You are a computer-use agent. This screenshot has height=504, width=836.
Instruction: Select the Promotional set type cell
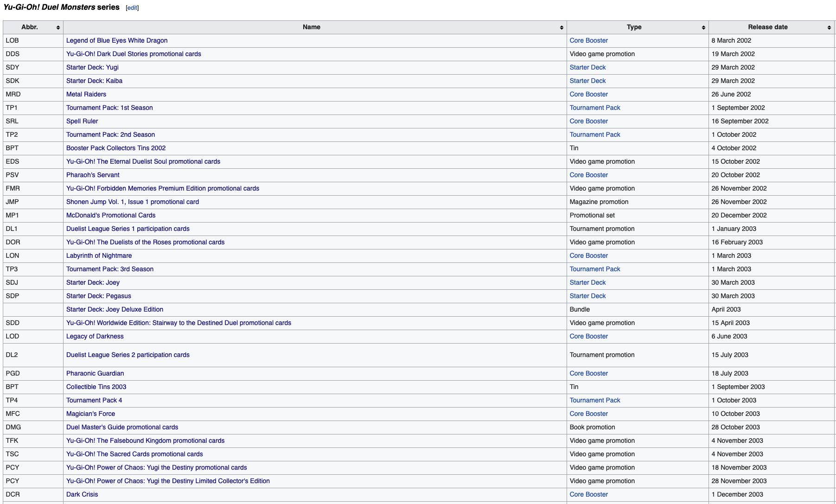coord(638,216)
